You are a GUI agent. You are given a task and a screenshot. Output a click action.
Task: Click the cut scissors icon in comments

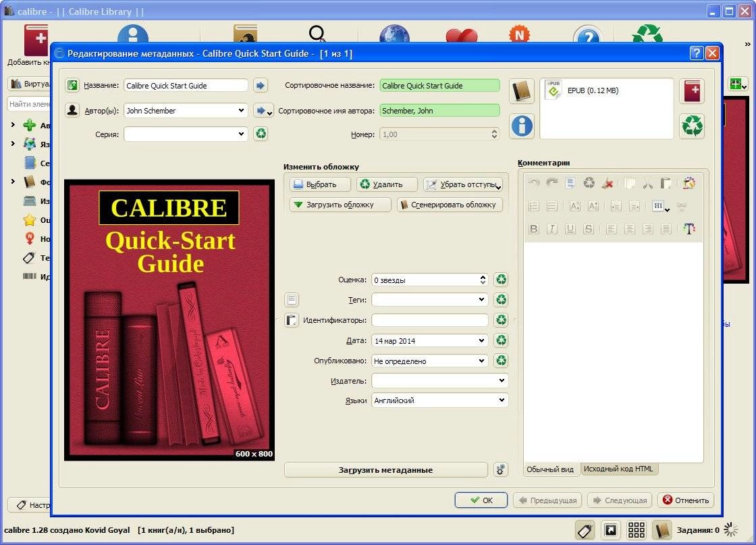point(647,183)
